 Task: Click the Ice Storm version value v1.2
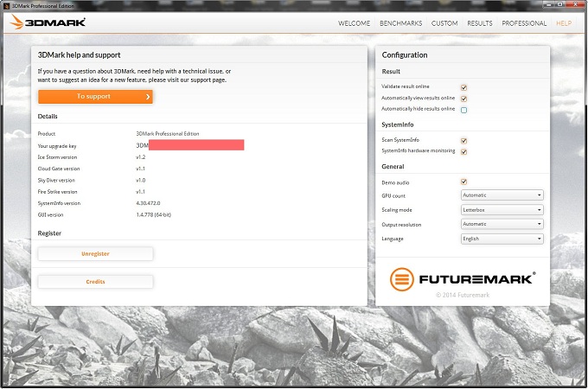(140, 157)
